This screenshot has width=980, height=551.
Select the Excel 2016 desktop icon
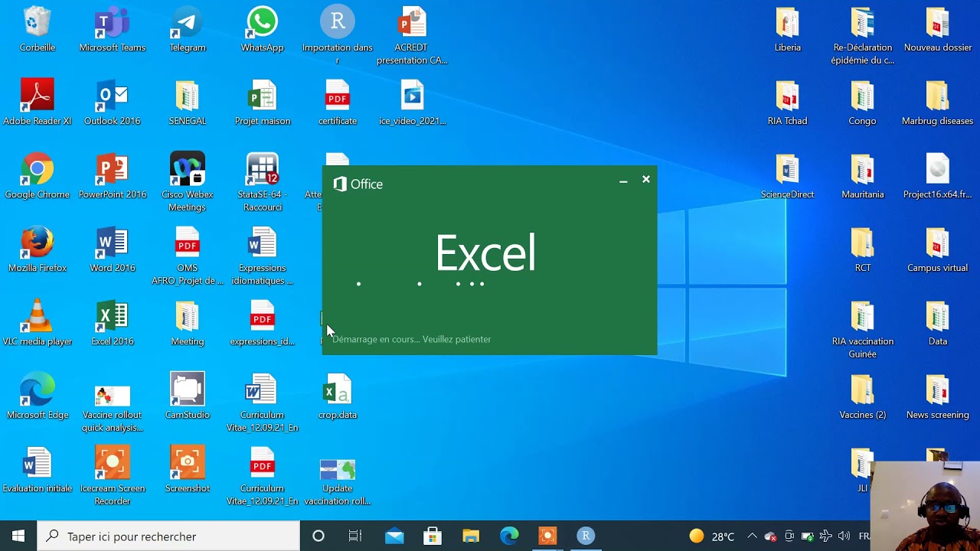pyautogui.click(x=113, y=323)
